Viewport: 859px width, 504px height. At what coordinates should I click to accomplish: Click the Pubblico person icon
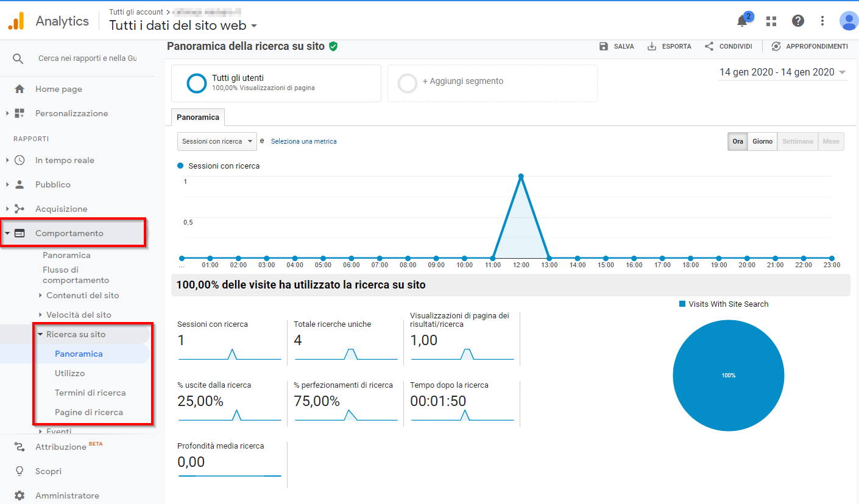click(x=19, y=184)
